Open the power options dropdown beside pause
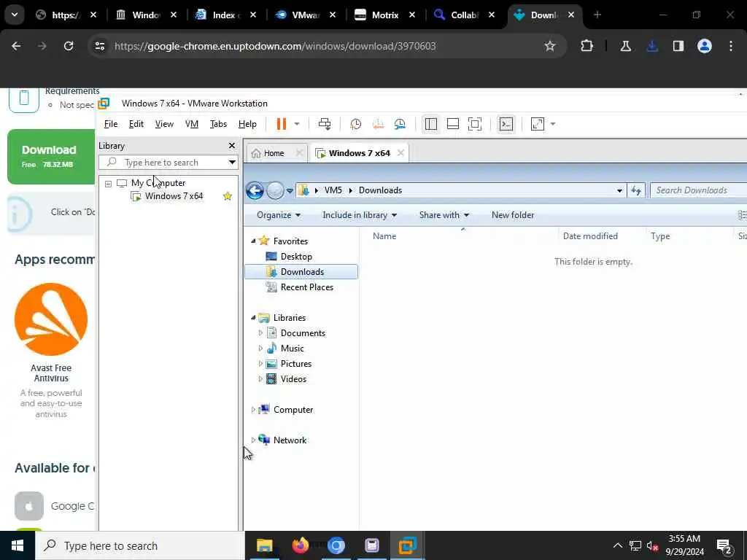The width and height of the screenshot is (747, 560). click(x=297, y=124)
